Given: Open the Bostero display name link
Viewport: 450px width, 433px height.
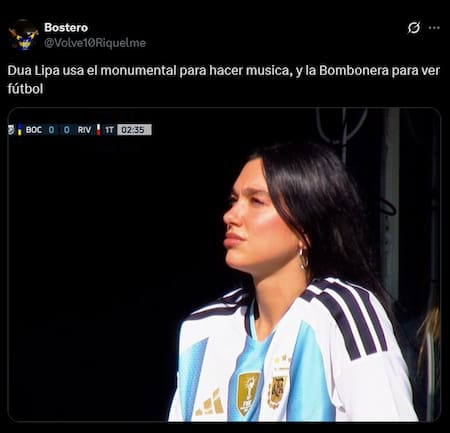Looking at the screenshot, I should (x=66, y=28).
